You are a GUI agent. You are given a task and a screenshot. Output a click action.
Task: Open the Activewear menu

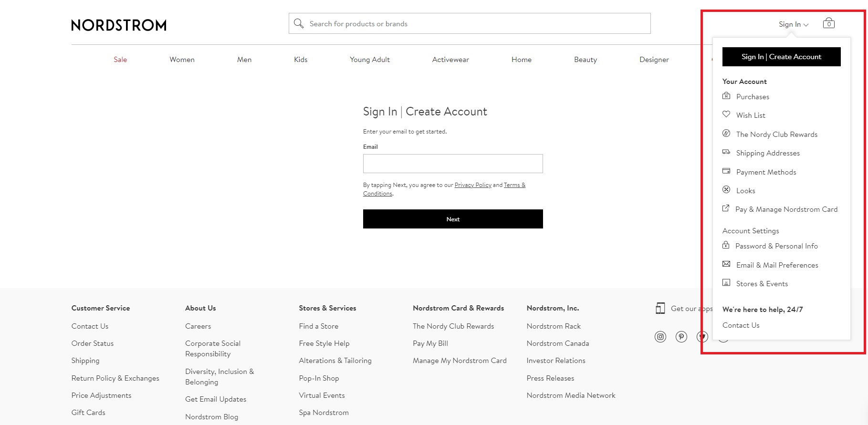coord(450,60)
